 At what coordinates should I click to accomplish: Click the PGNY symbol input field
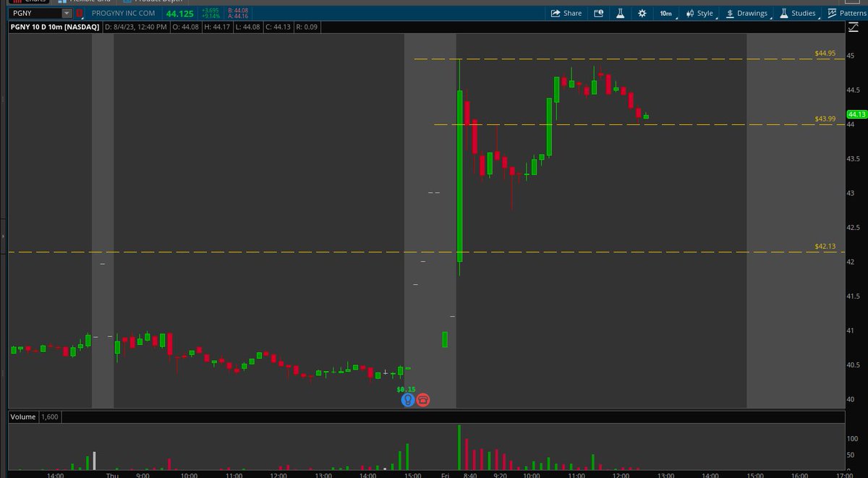[35, 13]
